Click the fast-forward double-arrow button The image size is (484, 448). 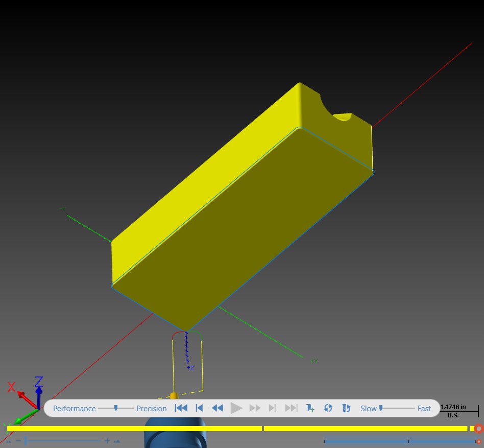[255, 408]
